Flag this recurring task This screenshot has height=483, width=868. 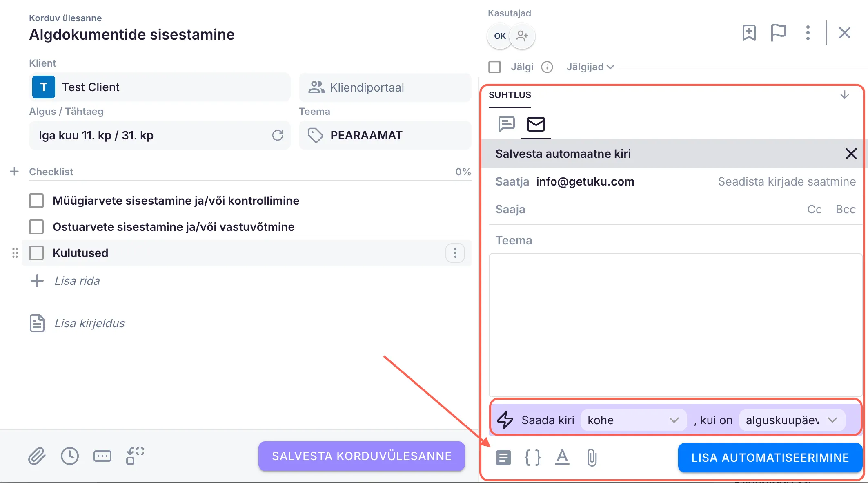778,33
